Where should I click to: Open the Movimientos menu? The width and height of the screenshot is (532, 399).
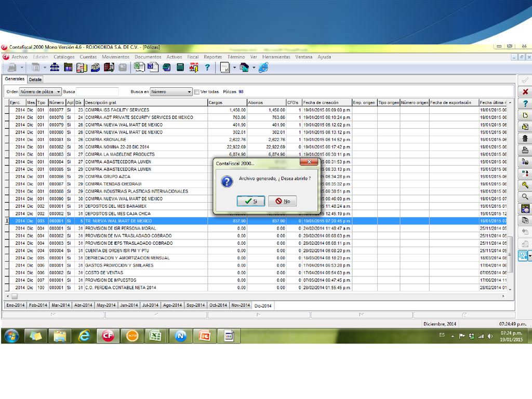(x=115, y=57)
